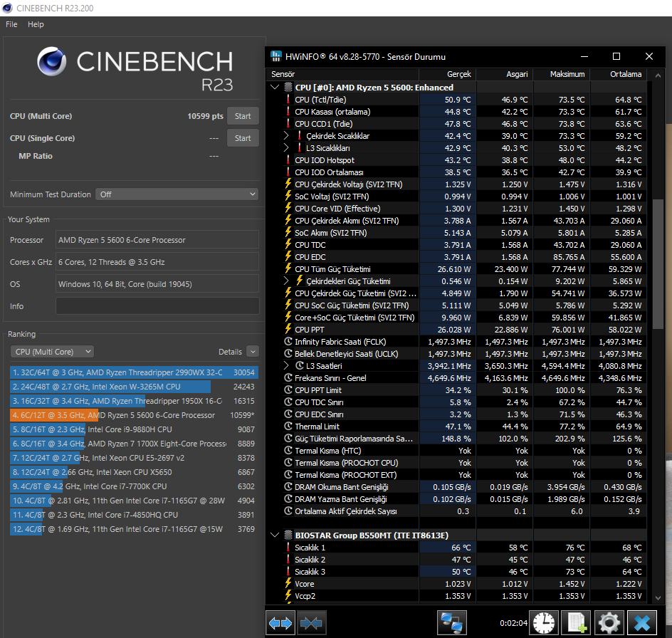Open ranking Details dropdown arrow
The width and height of the screenshot is (672, 638).
(253, 352)
